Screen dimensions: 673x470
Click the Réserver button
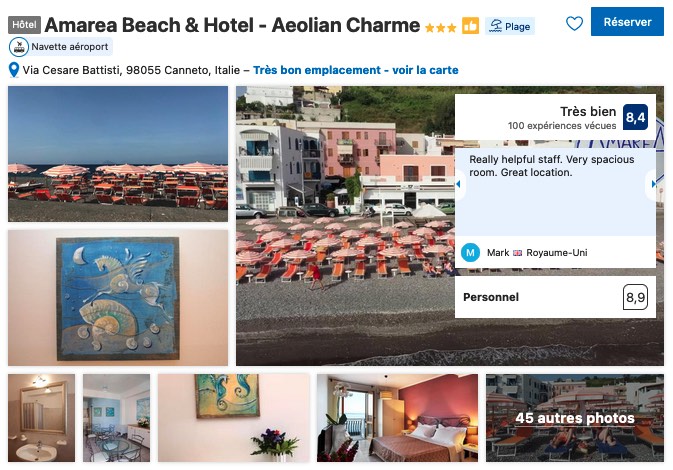[x=627, y=21]
